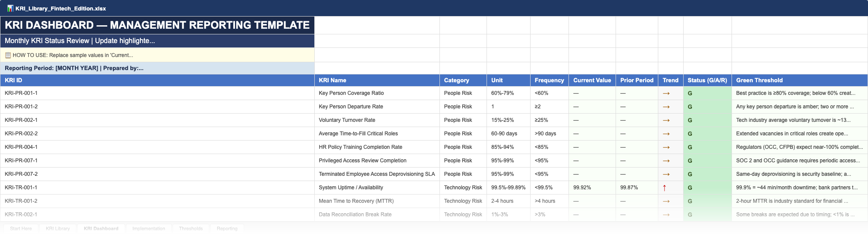This screenshot has height=235, width=868.
Task: Click the red up arrow for System Uptime
Action: pos(664,188)
